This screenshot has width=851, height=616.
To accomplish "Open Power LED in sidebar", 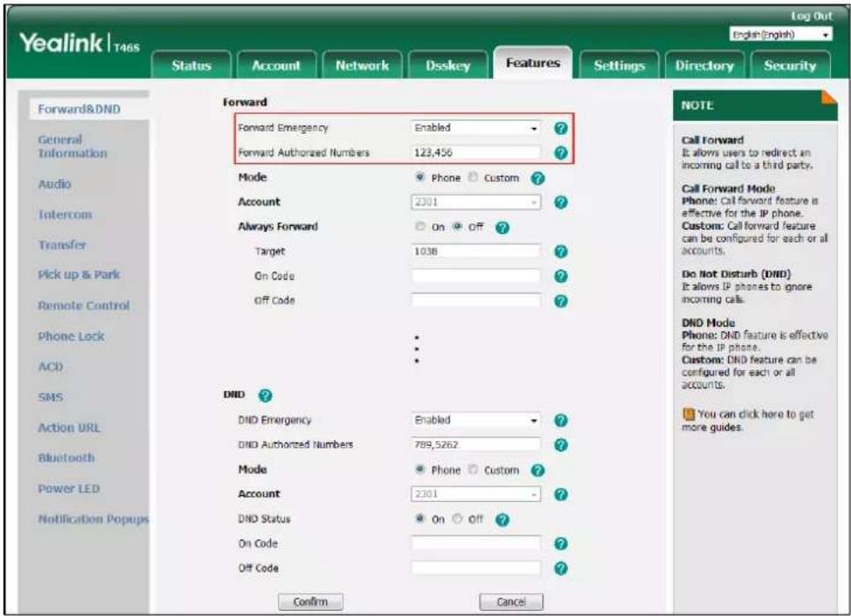I will 69,489.
